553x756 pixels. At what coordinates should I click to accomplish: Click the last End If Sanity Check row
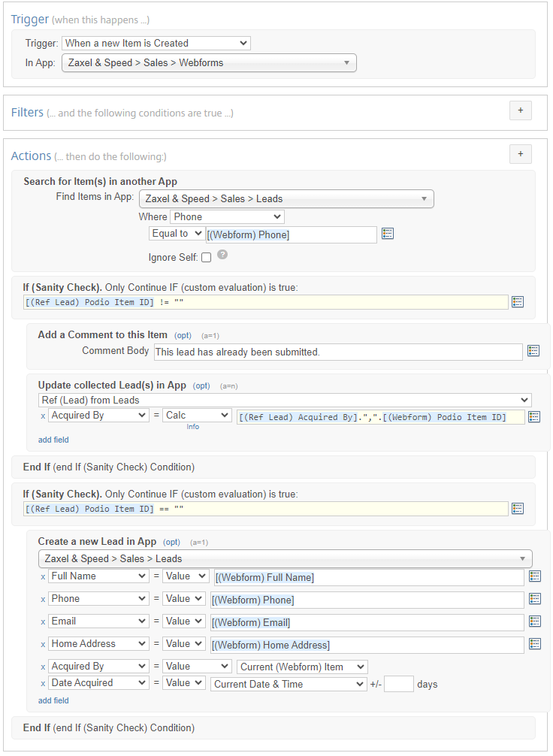click(x=273, y=728)
